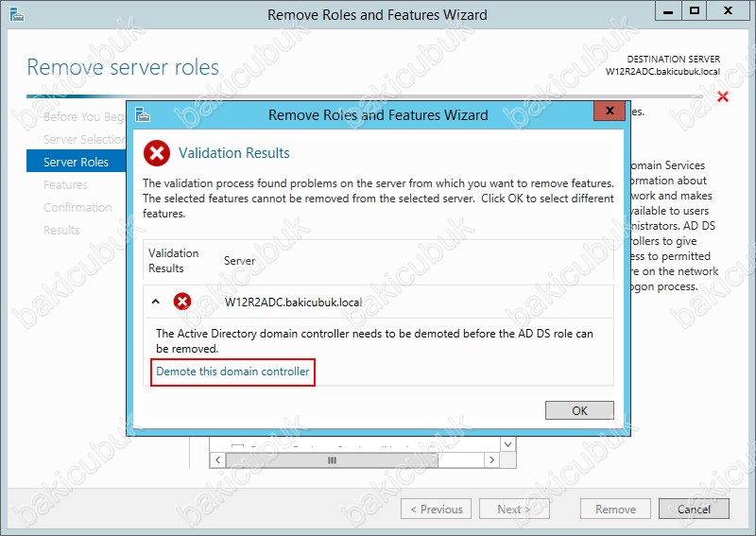Go to the Server Selection step
This screenshot has width=756, height=536.
[x=84, y=139]
